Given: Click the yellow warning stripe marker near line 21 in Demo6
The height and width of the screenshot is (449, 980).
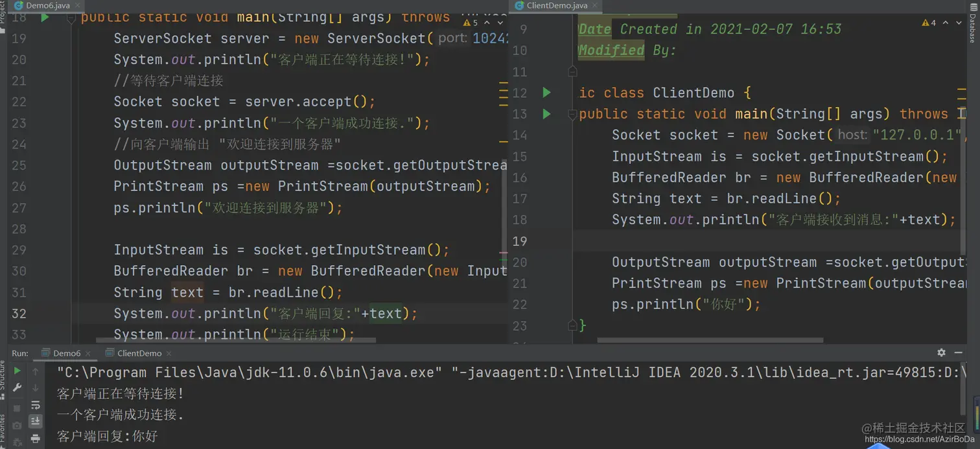Looking at the screenshot, I should 504,83.
